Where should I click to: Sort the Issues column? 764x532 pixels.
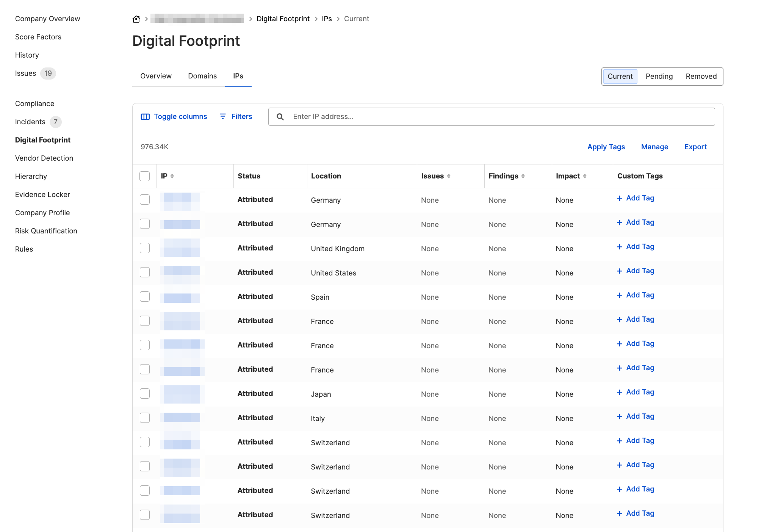click(449, 176)
